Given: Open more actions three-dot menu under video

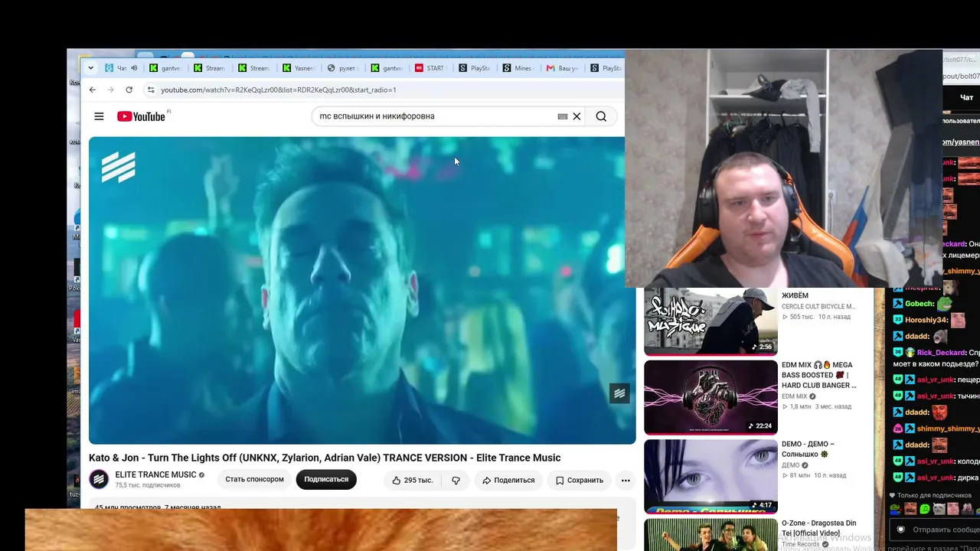Looking at the screenshot, I should point(626,480).
